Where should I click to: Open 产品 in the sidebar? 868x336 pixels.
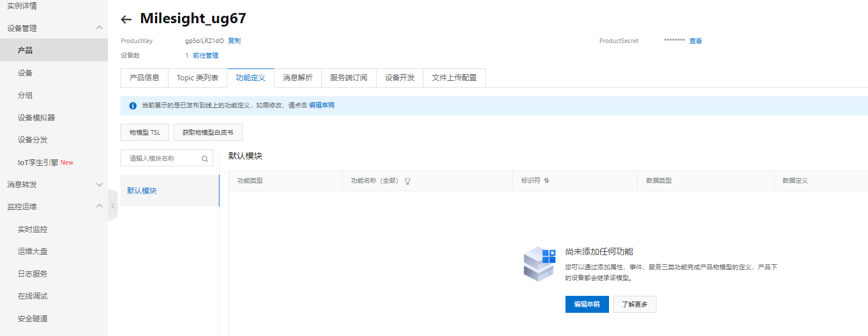pos(54,50)
